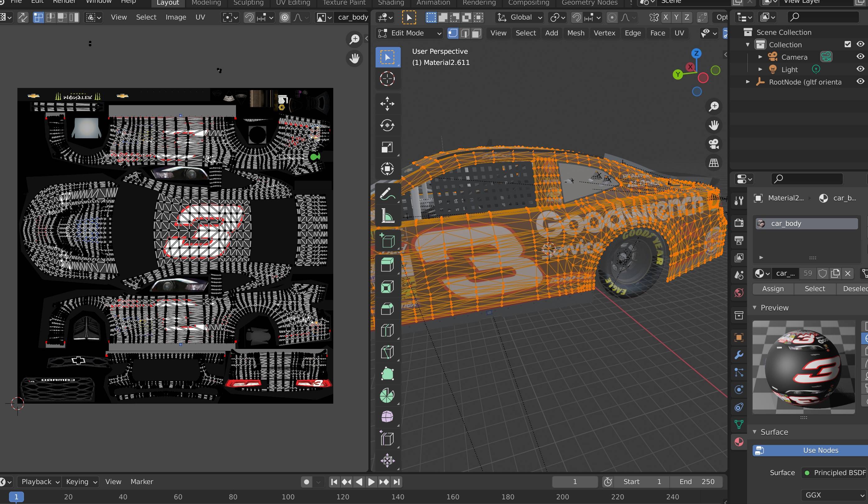Toggle Collection visibility eye in outliner
Image resolution: width=868 pixels, height=504 pixels.
(x=860, y=44)
